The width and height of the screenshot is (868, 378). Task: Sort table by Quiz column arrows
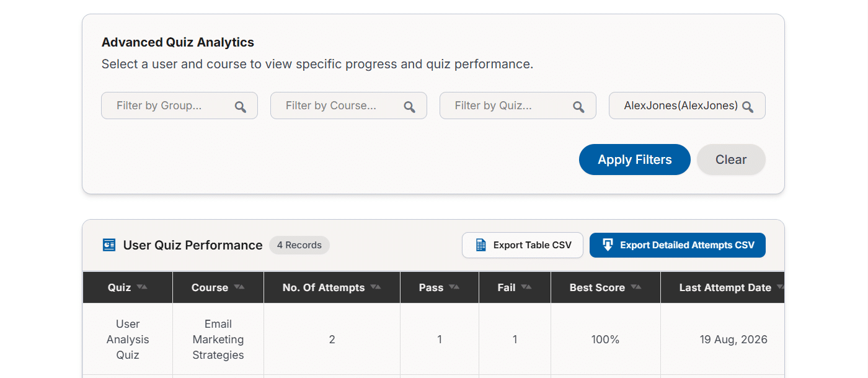point(142,287)
